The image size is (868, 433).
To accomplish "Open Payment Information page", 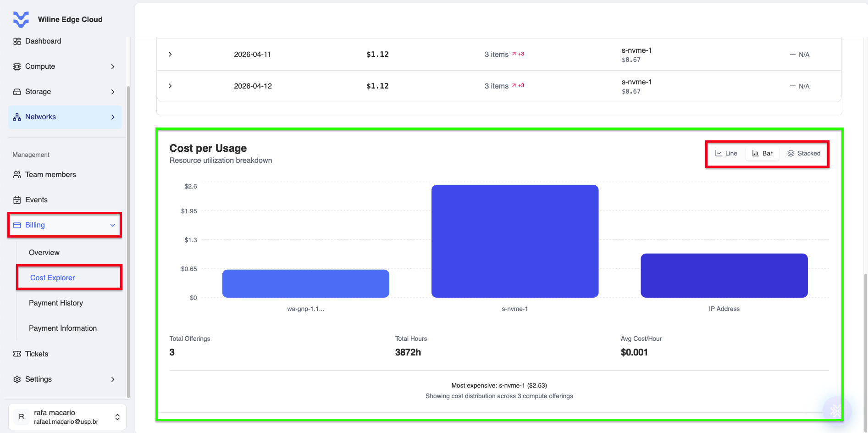I will tap(63, 328).
